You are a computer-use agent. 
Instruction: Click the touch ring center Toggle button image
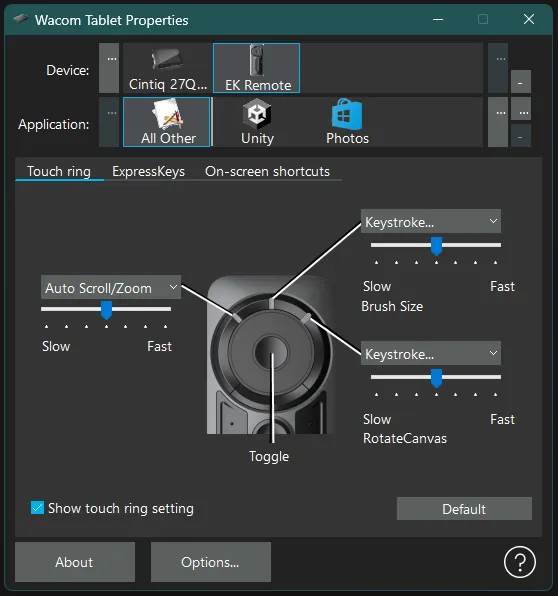271,353
